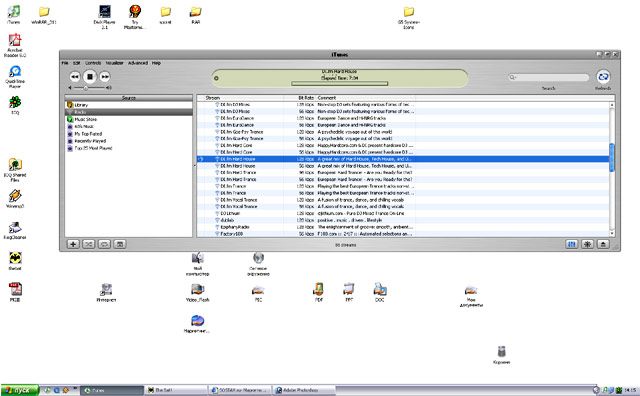
Task: Open the Video_Flash desktop icon
Action: tap(198, 293)
